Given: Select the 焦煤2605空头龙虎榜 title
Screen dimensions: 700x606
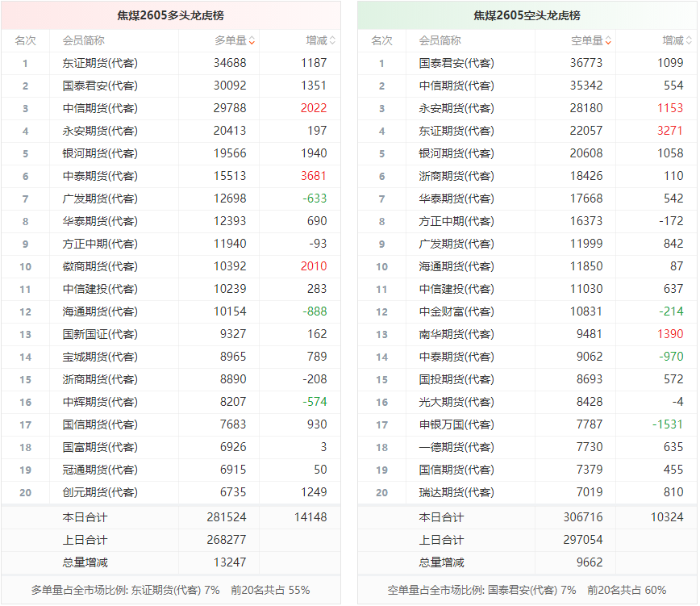Looking at the screenshot, I should point(527,15).
